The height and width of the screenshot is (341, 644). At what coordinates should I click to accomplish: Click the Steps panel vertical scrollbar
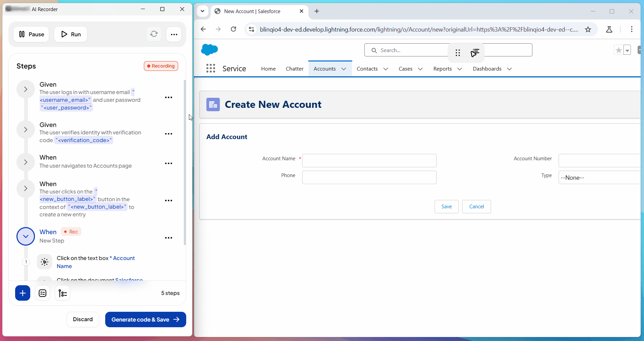[185, 163]
